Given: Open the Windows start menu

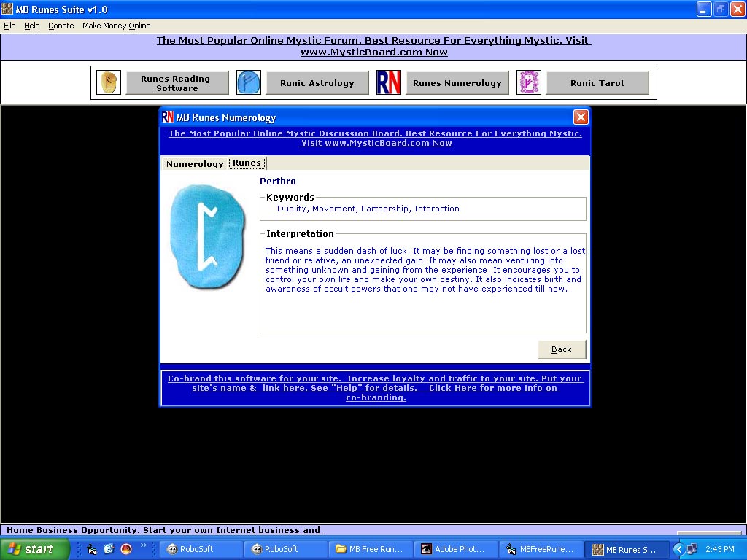Looking at the screenshot, I should [34, 549].
